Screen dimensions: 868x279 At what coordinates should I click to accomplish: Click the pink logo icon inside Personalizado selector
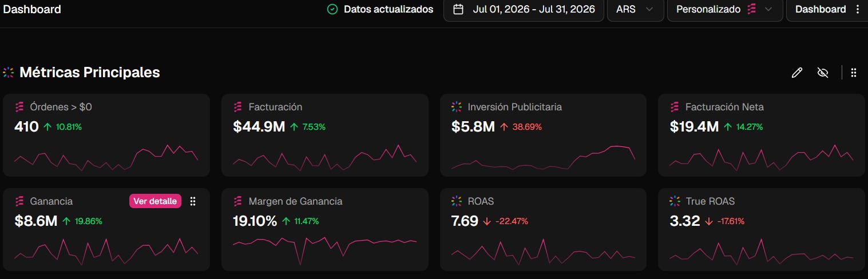click(752, 9)
